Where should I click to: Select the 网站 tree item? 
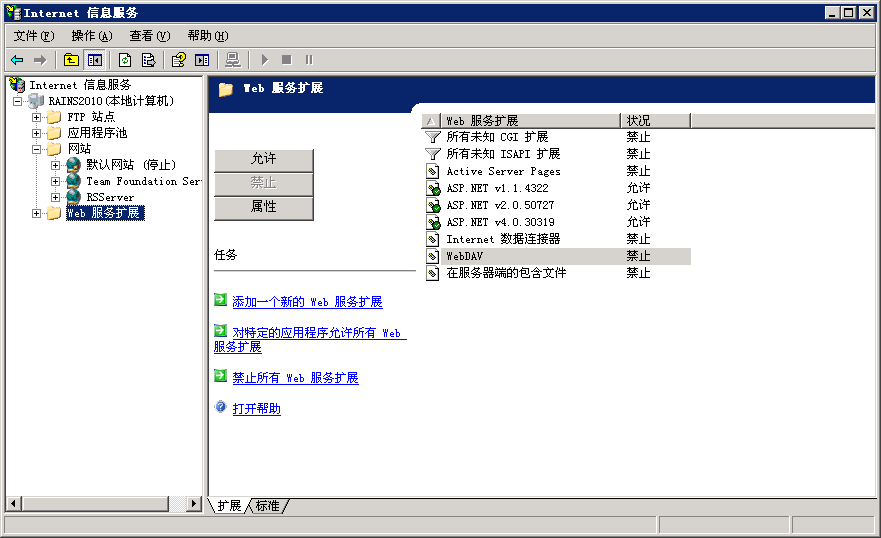pos(79,149)
